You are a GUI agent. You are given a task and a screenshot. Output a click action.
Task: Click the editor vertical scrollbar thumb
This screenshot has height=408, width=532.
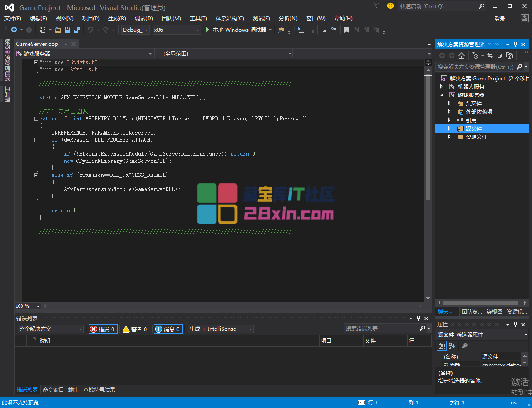(x=428, y=137)
